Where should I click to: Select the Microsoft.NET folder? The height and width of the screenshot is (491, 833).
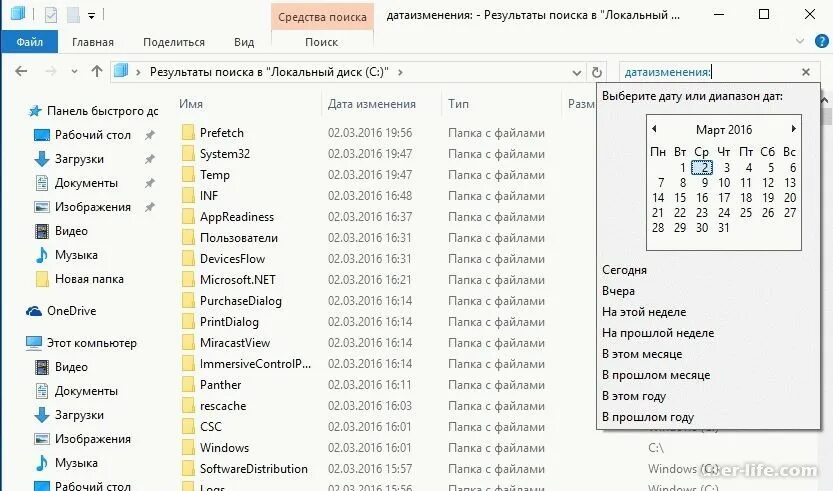point(237,280)
